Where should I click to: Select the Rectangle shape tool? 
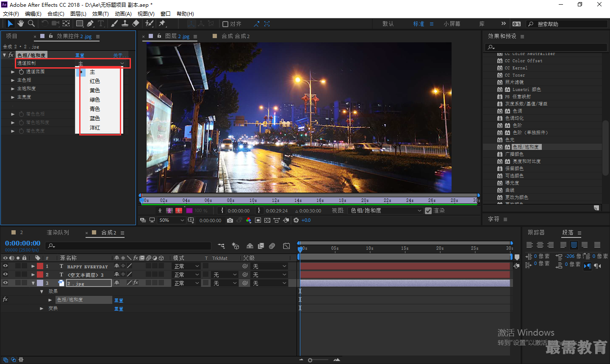(x=79, y=24)
